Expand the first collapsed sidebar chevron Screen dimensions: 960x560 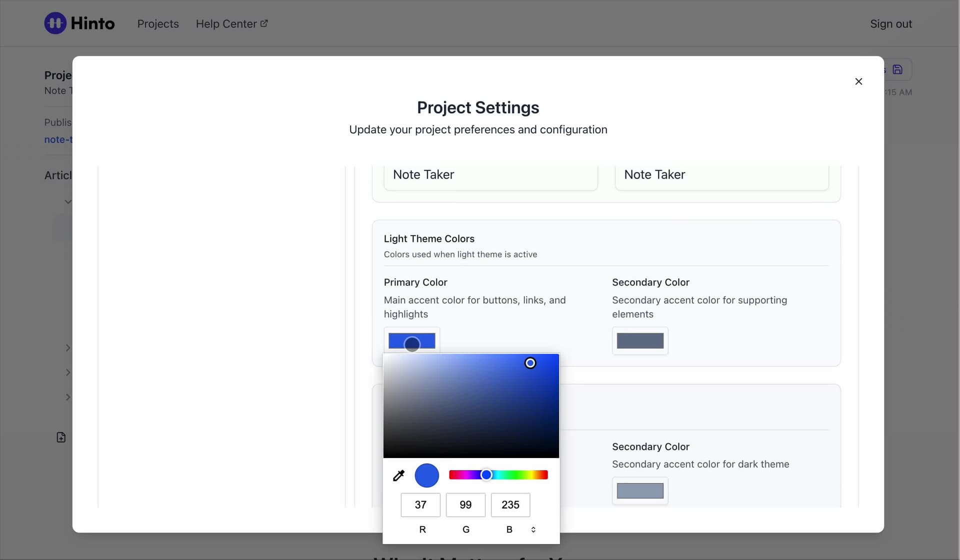(68, 348)
